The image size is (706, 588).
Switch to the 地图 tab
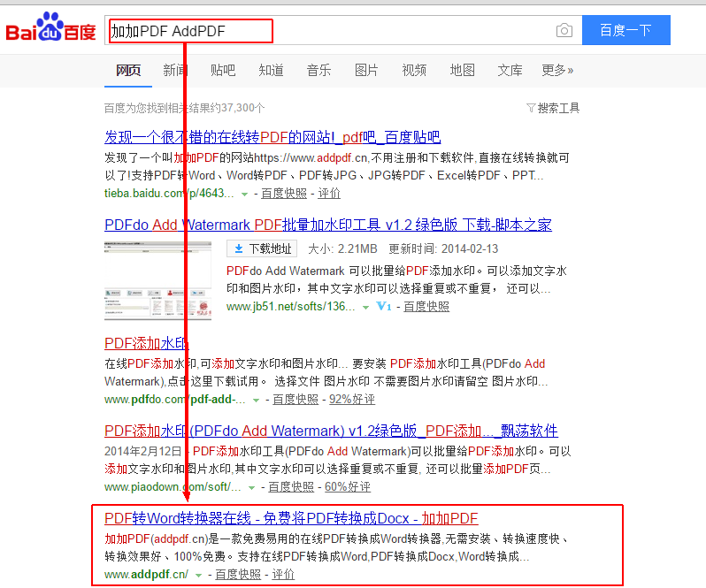[463, 70]
